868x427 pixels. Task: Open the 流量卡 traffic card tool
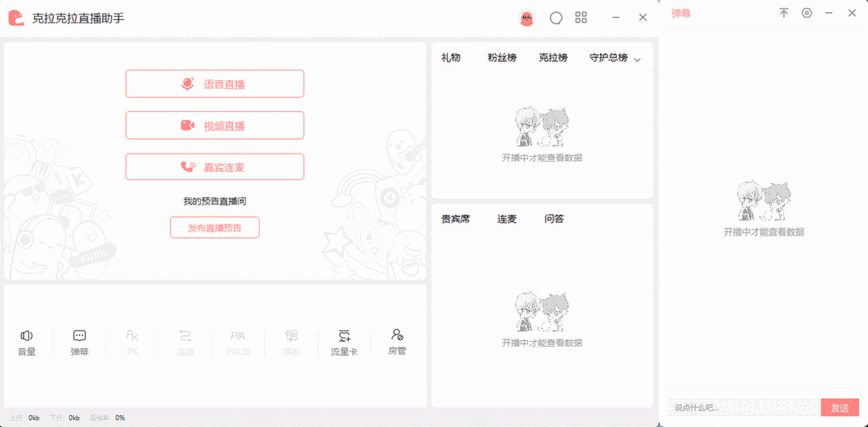coord(344,343)
